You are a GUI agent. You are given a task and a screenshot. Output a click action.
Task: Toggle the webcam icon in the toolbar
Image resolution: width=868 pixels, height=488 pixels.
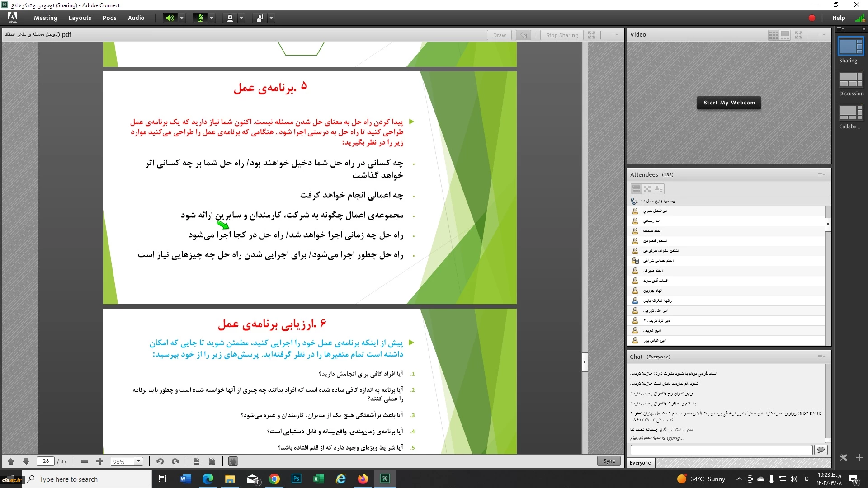click(x=230, y=18)
